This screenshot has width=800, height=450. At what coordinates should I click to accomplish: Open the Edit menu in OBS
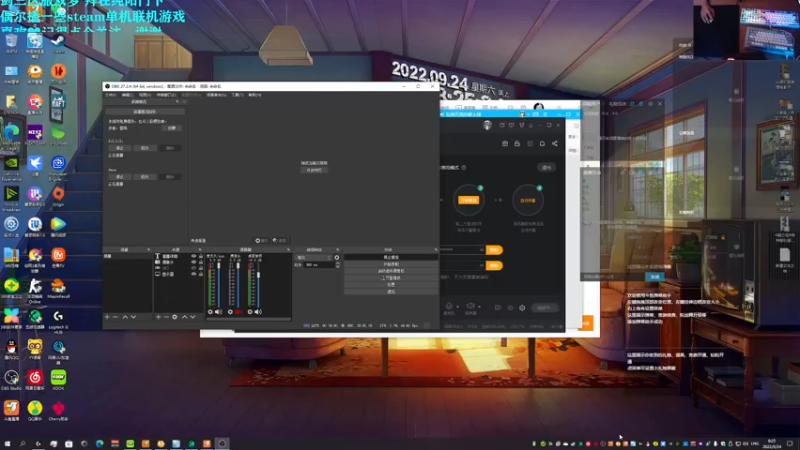click(x=128, y=95)
